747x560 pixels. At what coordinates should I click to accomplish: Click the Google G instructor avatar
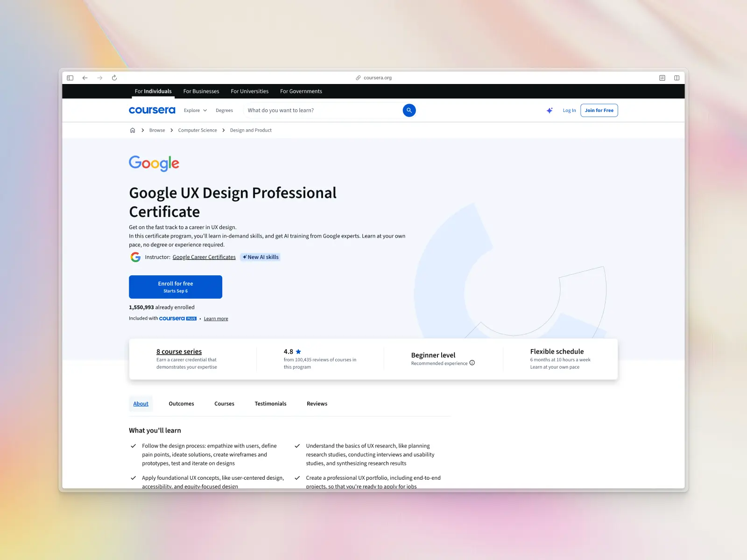[x=135, y=257]
